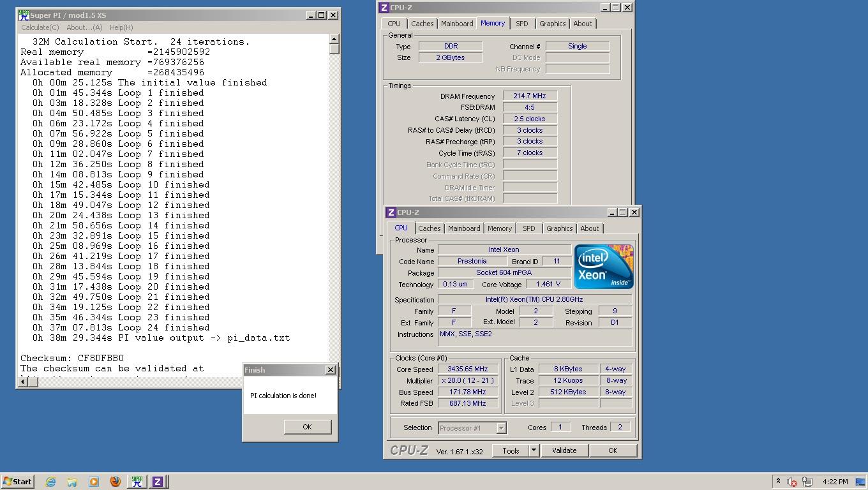Open Graphics tab in front CPU-Z window
This screenshot has height=490, width=868.
click(x=559, y=228)
